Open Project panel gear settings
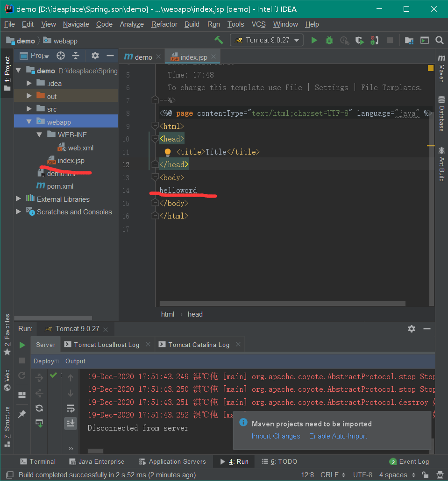The image size is (448, 481). pyautogui.click(x=95, y=56)
